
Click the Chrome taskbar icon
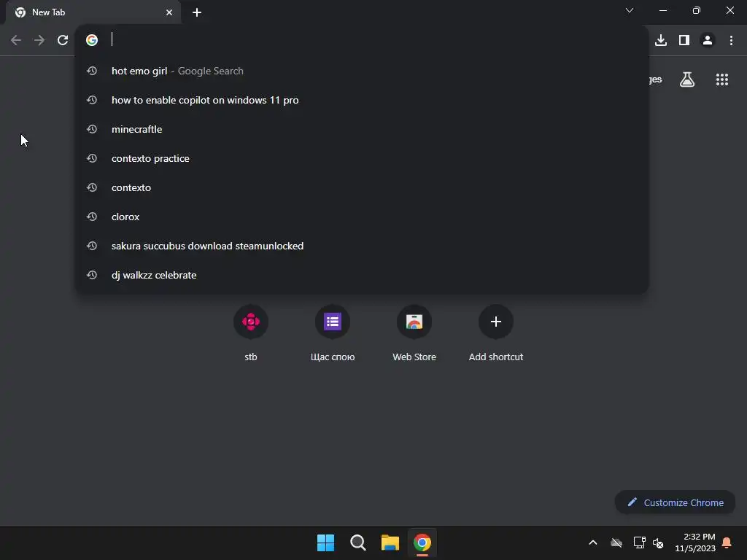pos(422,542)
